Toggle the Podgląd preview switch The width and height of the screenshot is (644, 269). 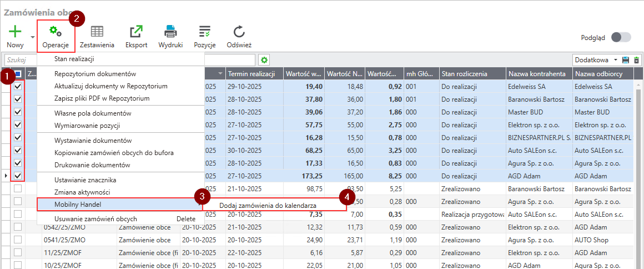(621, 37)
